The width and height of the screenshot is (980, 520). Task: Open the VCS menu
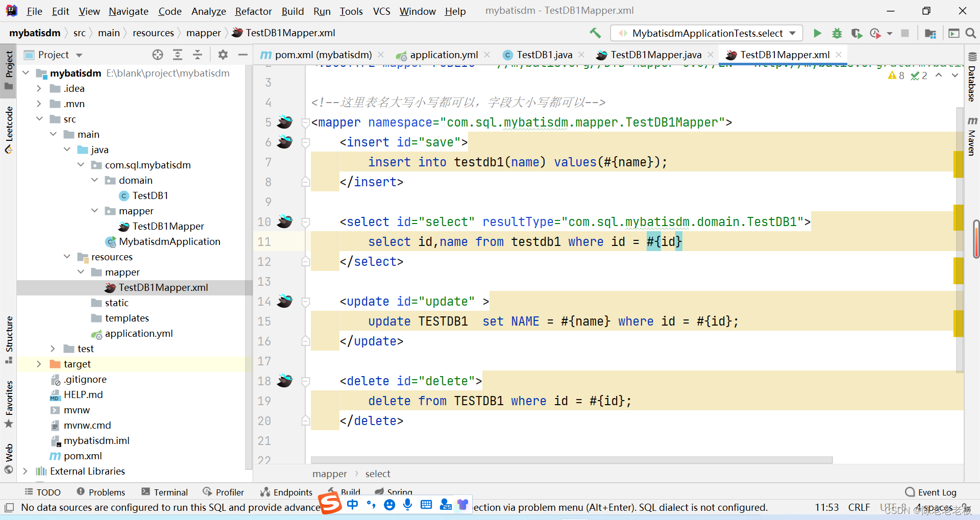(381, 11)
